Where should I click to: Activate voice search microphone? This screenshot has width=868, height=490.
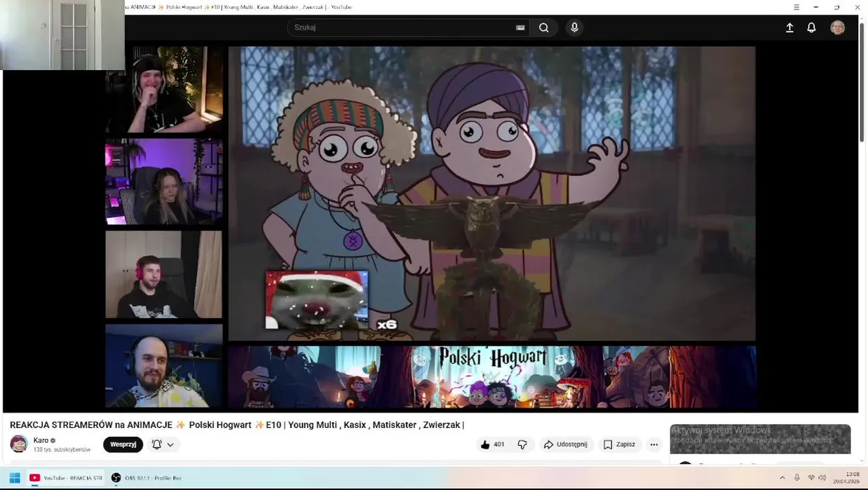[x=575, y=28]
